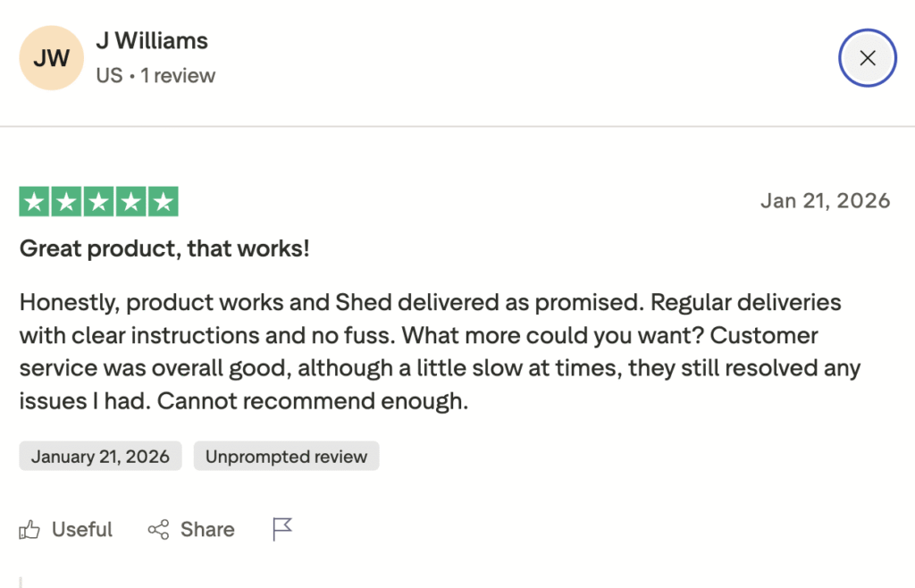Image resolution: width=915 pixels, height=588 pixels.
Task: Open the "Great product, that works!" review title
Action: point(164,248)
